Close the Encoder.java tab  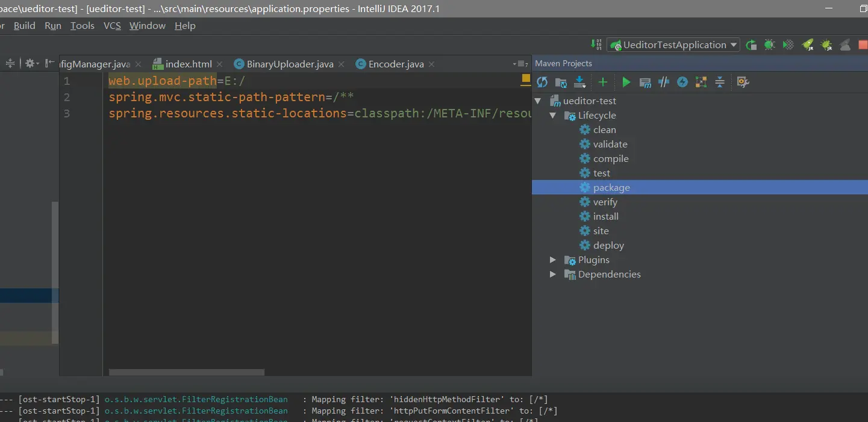[432, 64]
